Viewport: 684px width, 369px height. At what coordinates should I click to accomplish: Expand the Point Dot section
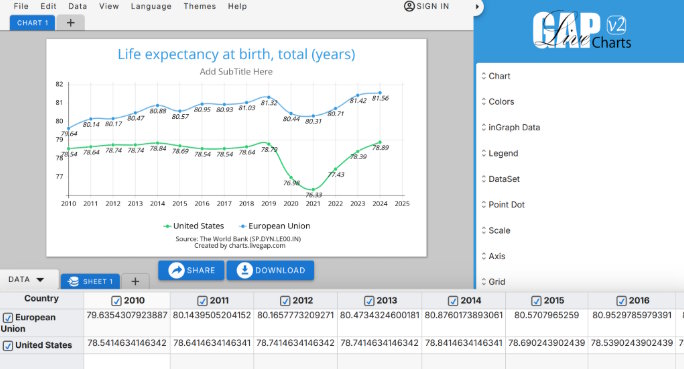click(503, 205)
